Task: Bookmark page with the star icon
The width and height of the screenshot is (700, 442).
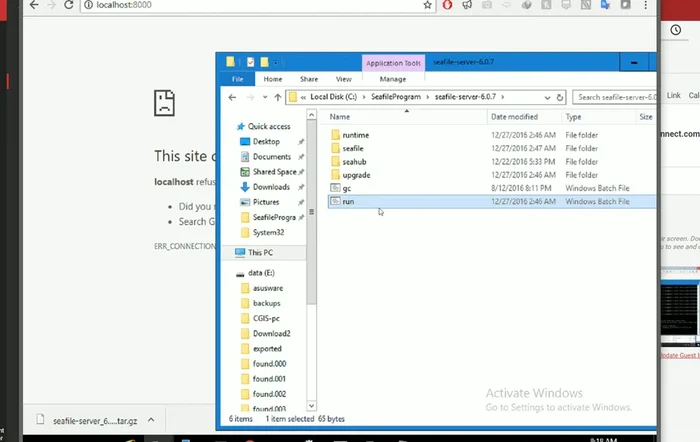Action: (x=427, y=6)
